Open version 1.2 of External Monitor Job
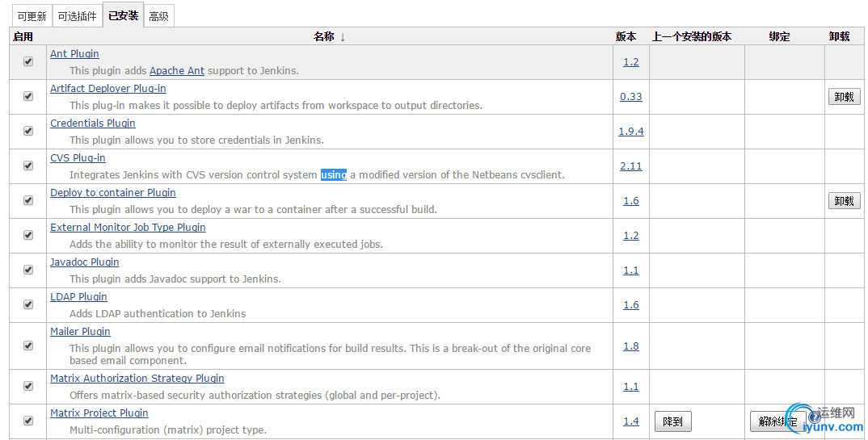 [x=631, y=236]
